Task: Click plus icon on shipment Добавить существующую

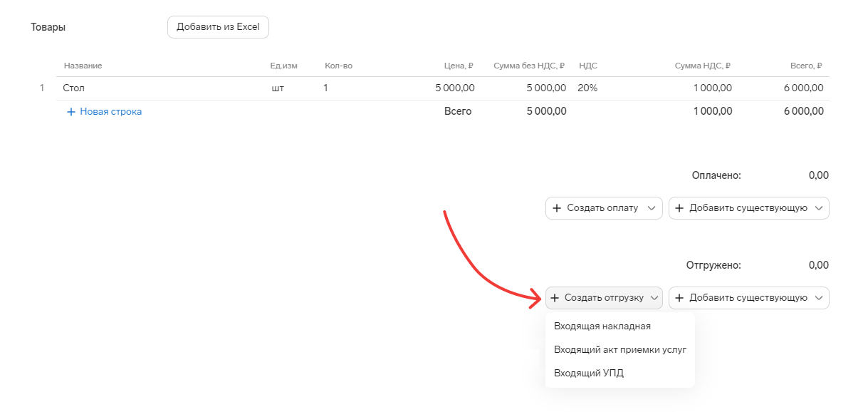Action: [679, 298]
